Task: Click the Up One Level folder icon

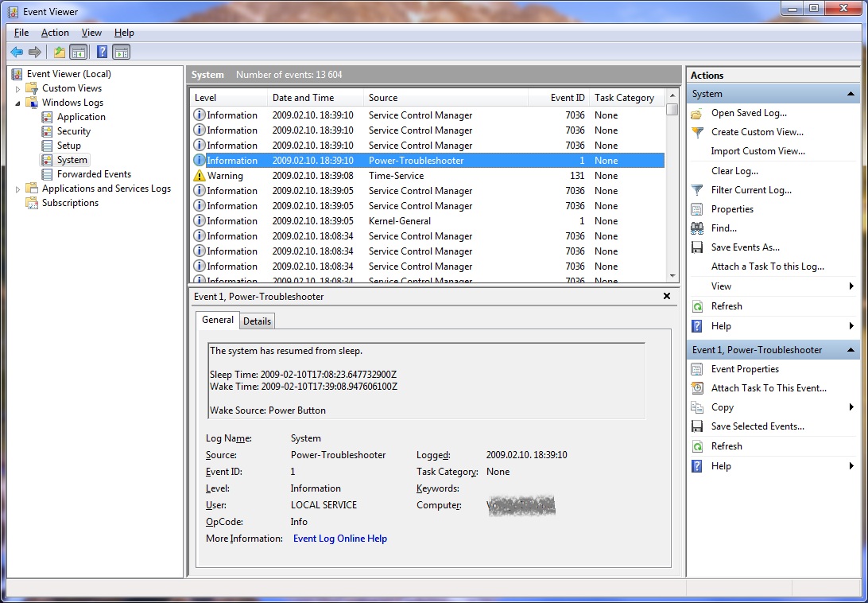Action: (60, 53)
